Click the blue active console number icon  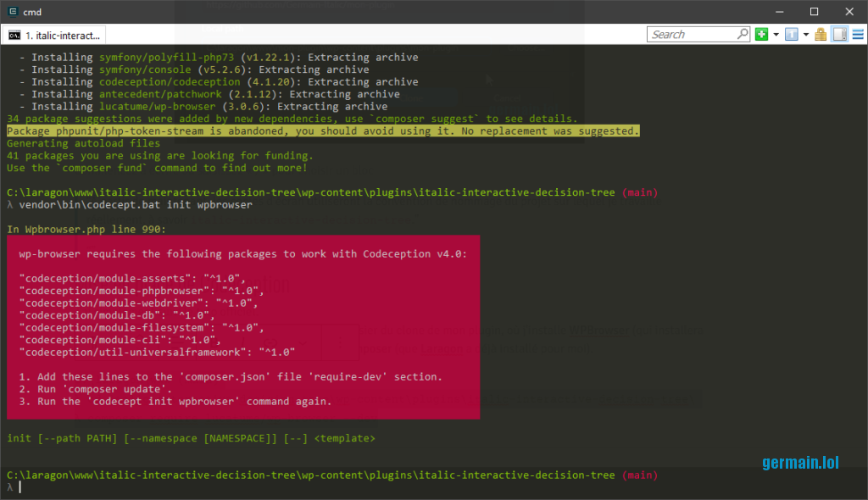[x=791, y=35]
